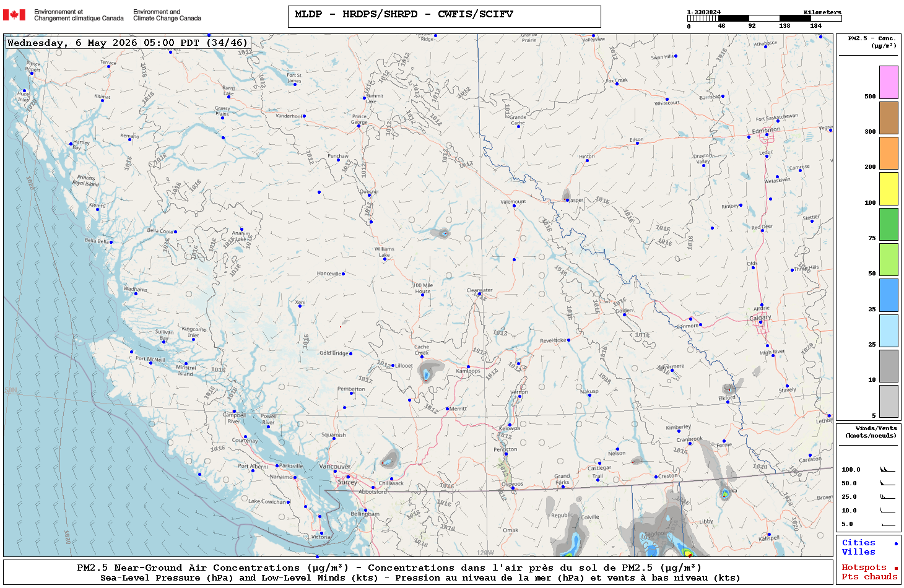
Task: Click the Canadian flag icon
Action: 14,15
